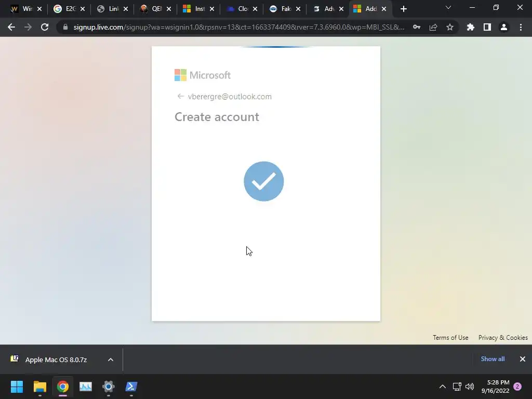Open the Extensions puzzle icon
The height and width of the screenshot is (399, 532).
(470, 27)
